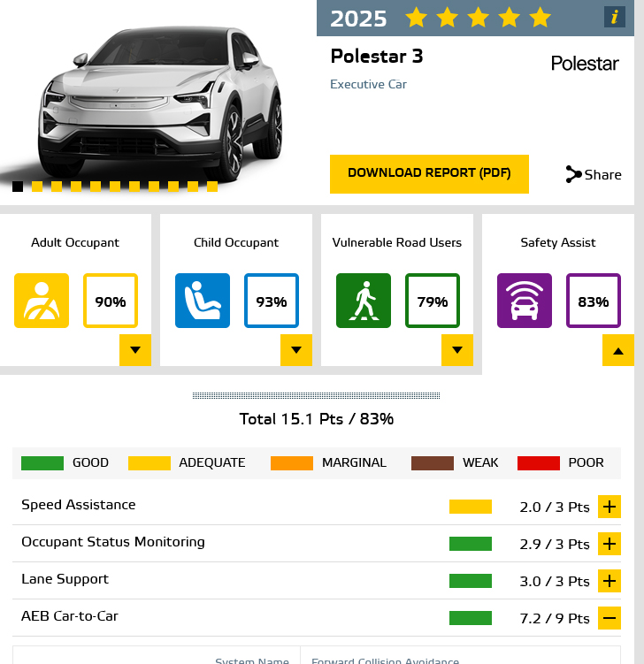The width and height of the screenshot is (644, 664).
Task: Expand Adult Occupant details arrow
Action: pos(135,350)
